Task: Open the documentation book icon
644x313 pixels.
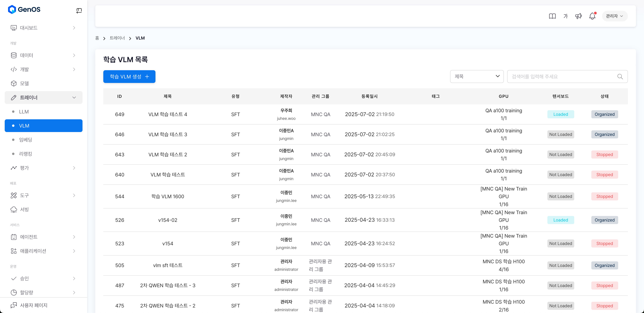Action: 552,16
